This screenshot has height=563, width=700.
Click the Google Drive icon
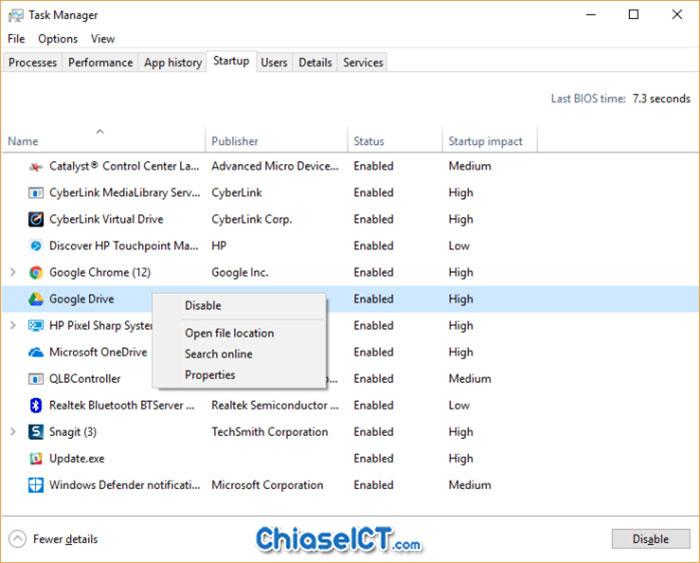36,299
